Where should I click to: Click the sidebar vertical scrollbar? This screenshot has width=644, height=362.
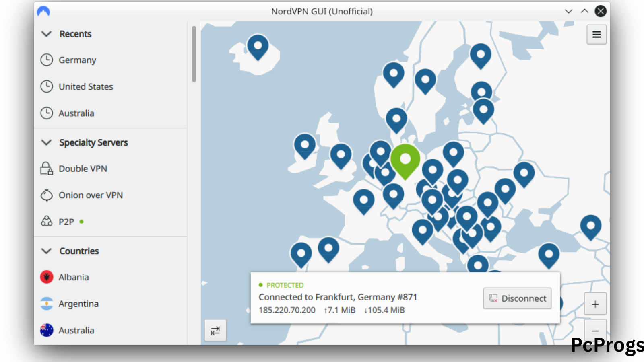click(194, 54)
